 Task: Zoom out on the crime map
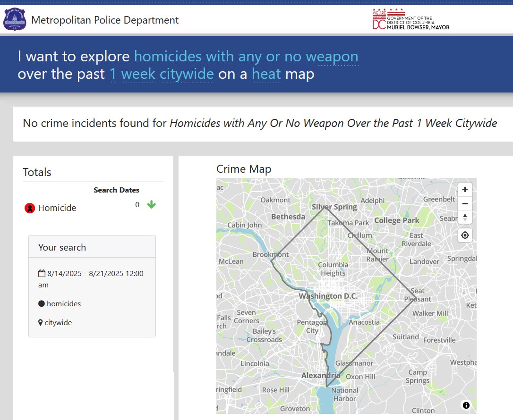click(x=465, y=203)
